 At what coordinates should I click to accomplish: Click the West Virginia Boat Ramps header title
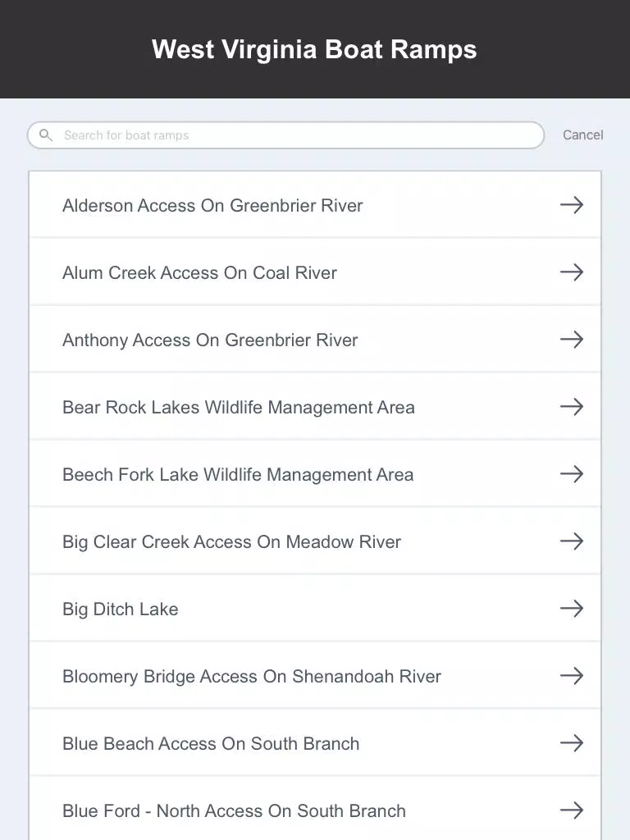[314, 49]
